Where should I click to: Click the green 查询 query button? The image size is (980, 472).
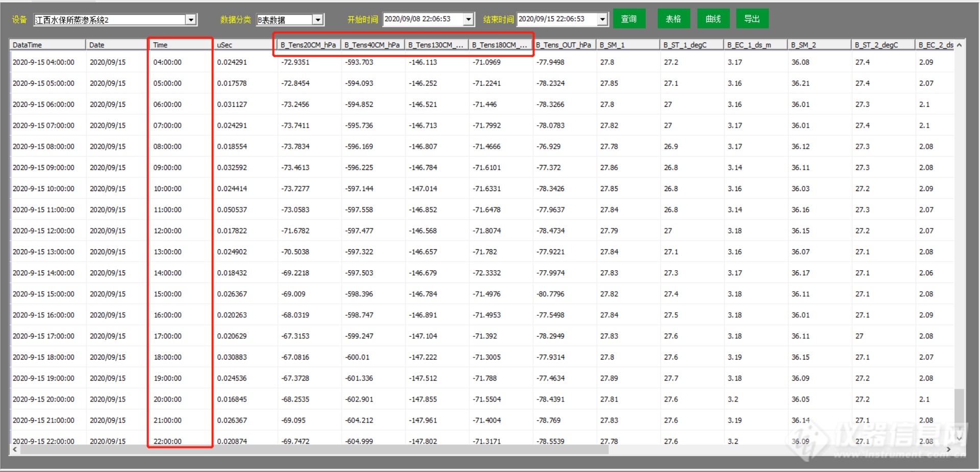(x=629, y=19)
